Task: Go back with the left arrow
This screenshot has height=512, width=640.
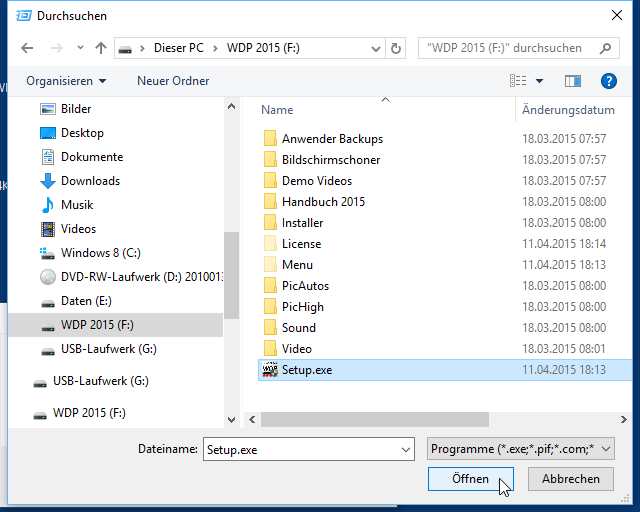Action: [x=27, y=48]
